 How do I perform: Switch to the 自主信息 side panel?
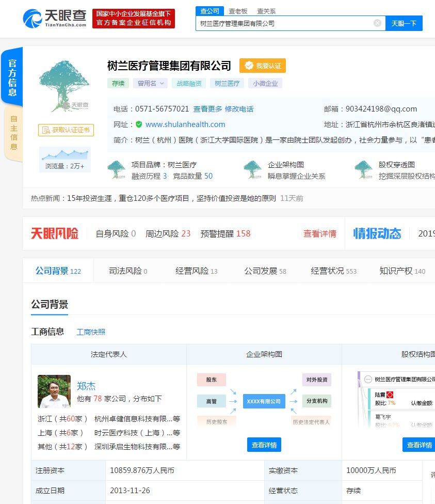(x=15, y=131)
